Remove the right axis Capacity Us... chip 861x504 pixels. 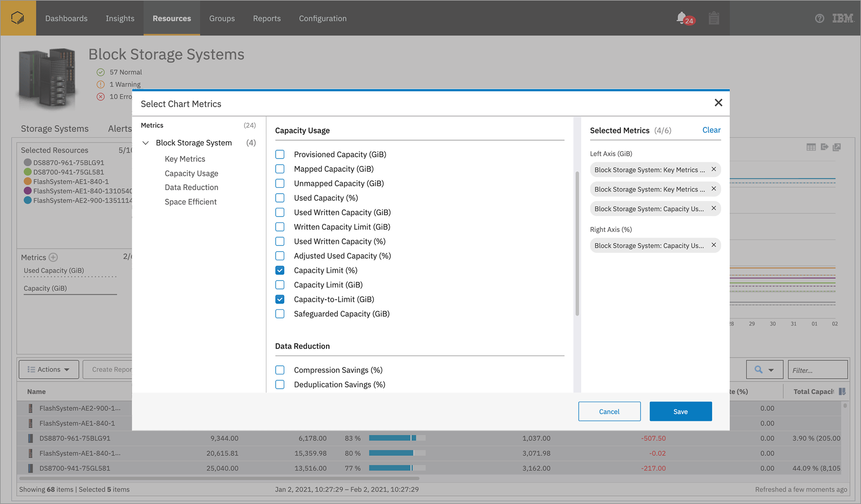[x=713, y=245]
